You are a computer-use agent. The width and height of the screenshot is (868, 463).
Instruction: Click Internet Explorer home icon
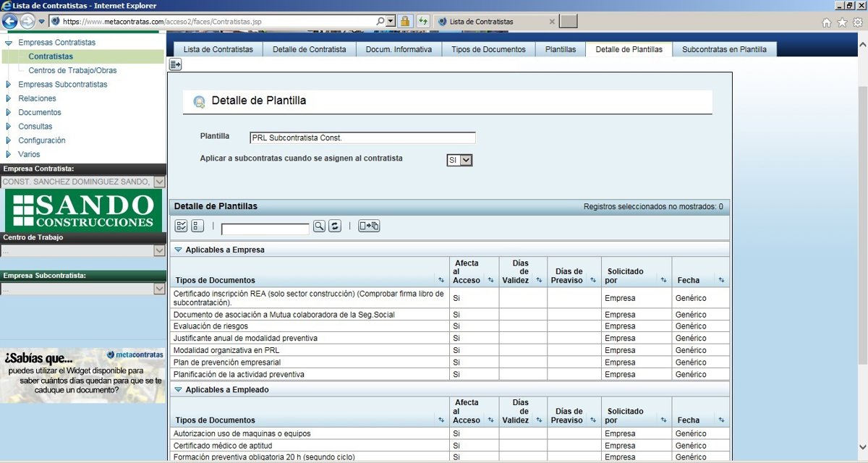point(827,22)
